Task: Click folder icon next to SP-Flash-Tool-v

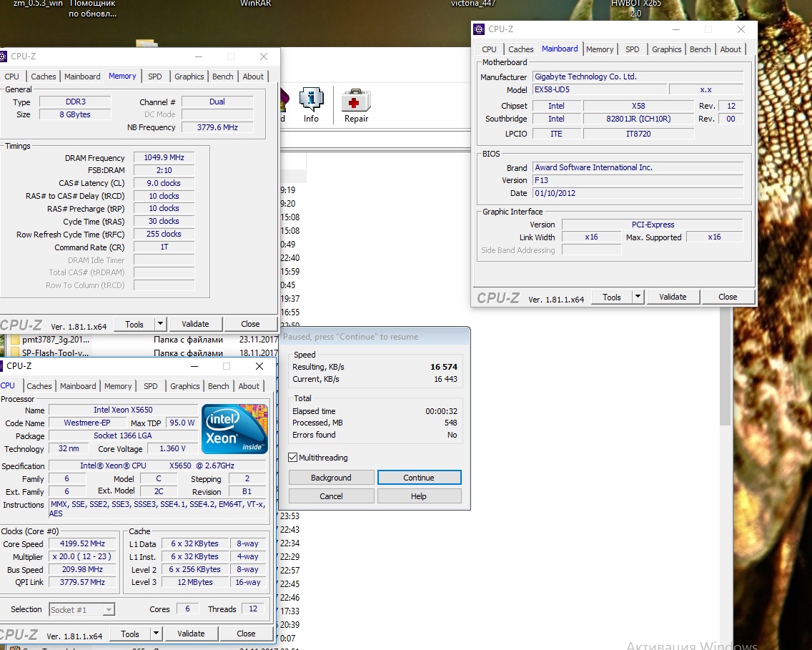Action: pyautogui.click(x=15, y=353)
